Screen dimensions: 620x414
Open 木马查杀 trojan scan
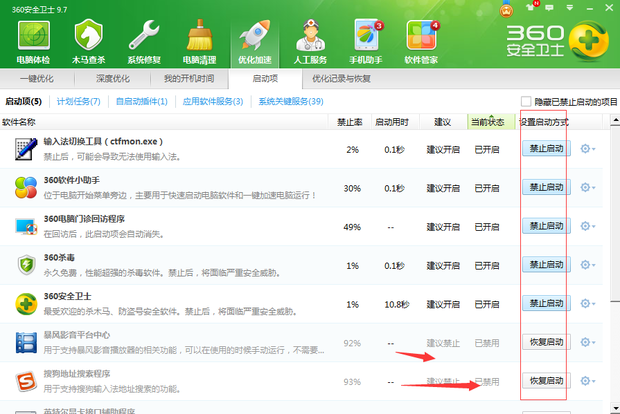point(89,42)
